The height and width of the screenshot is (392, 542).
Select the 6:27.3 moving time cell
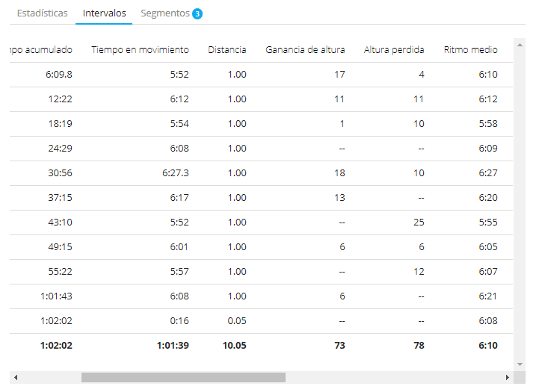tap(175, 172)
